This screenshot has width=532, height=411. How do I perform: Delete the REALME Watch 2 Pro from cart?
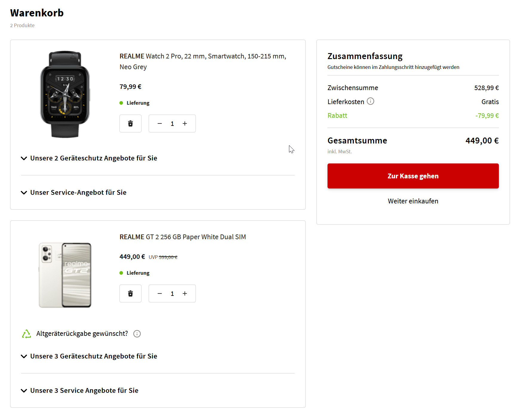[130, 123]
